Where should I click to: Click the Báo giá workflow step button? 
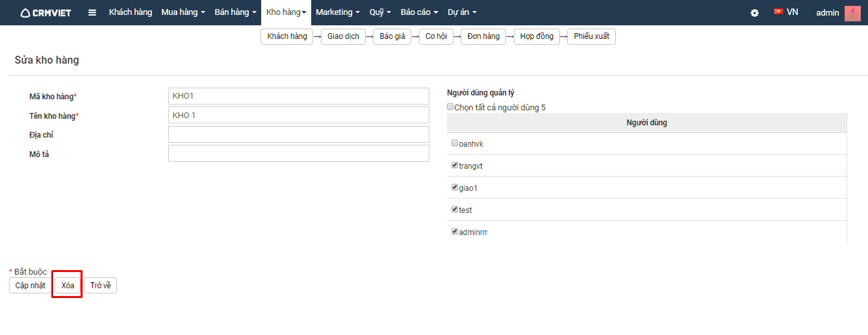[x=392, y=36]
